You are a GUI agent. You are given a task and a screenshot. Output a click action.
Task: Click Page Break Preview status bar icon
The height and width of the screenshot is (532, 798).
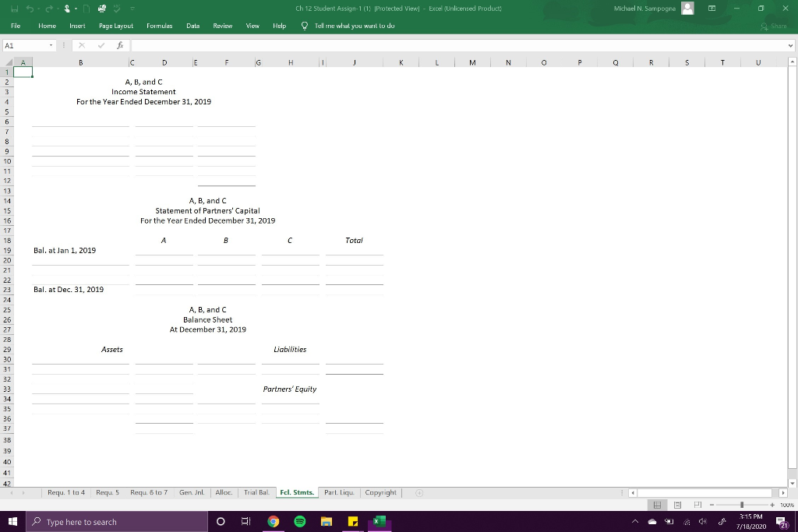point(697,505)
